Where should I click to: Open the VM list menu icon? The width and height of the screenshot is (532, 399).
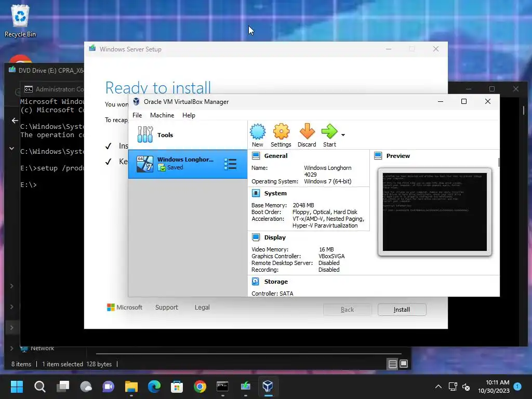pos(230,164)
